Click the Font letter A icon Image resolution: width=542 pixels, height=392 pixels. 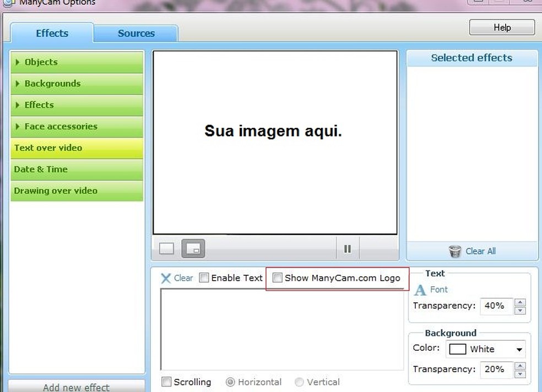coord(420,290)
